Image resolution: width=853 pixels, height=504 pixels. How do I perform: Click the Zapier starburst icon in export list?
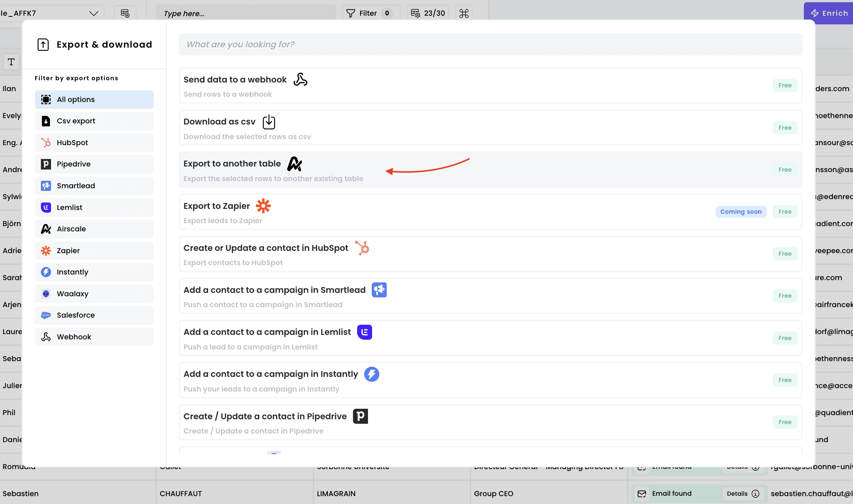263,206
